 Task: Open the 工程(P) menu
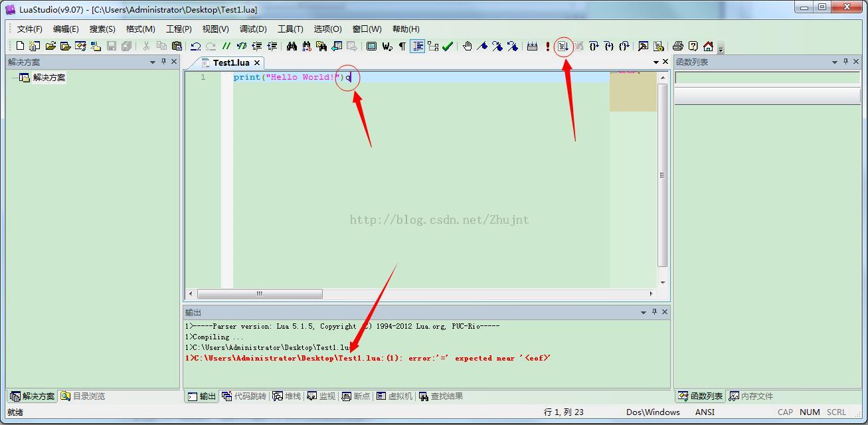179,29
